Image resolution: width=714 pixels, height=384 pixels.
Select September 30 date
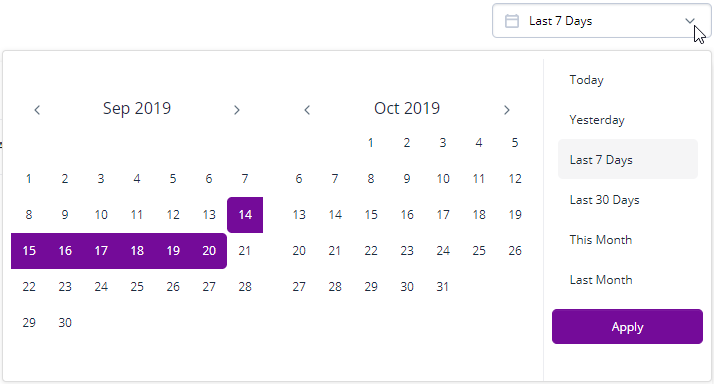(x=65, y=323)
